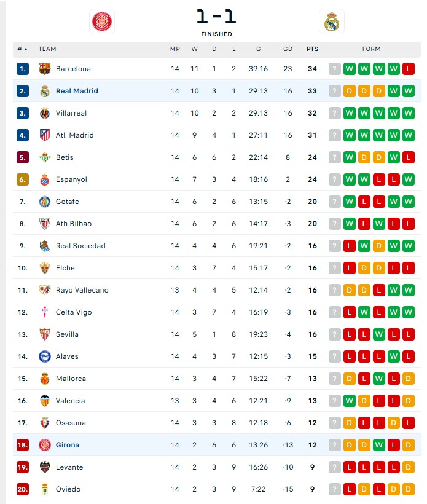Click the Sevilla club badge
The width and height of the screenshot is (427, 504).
tap(46, 334)
